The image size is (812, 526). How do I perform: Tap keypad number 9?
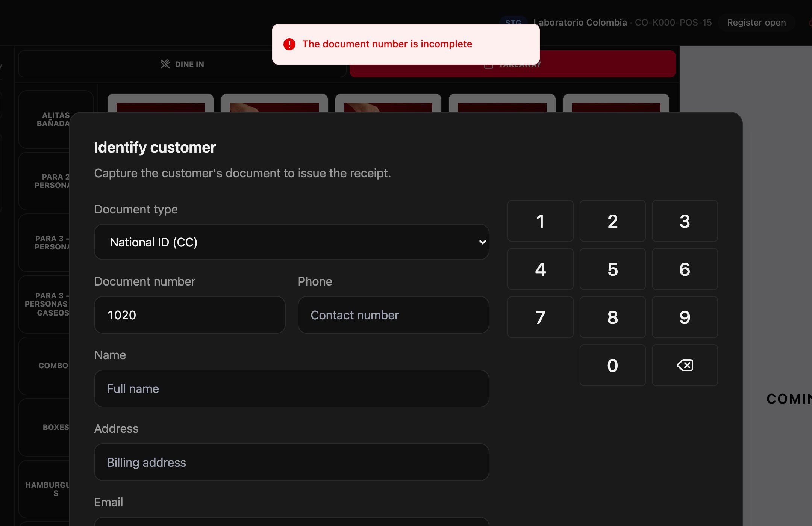click(x=685, y=317)
